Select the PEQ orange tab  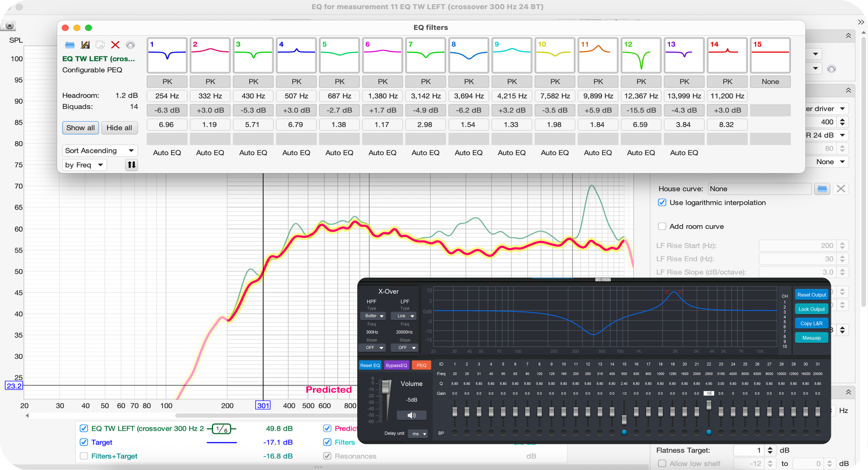coord(421,365)
